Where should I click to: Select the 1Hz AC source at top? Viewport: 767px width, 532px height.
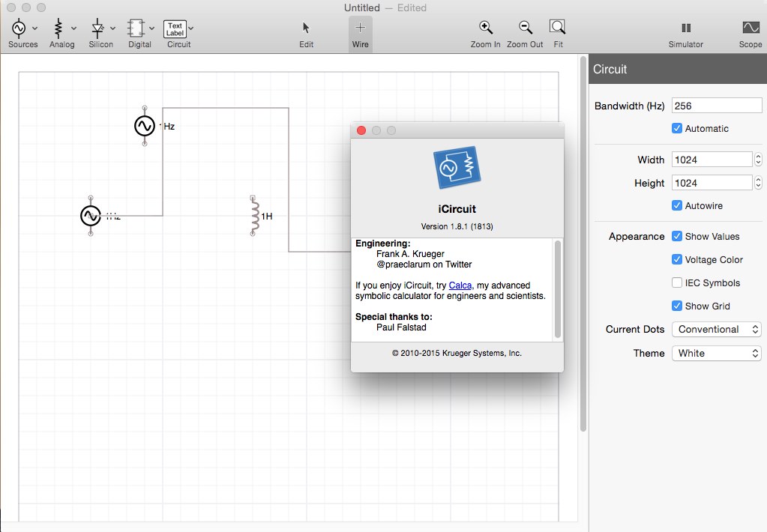coord(145,126)
